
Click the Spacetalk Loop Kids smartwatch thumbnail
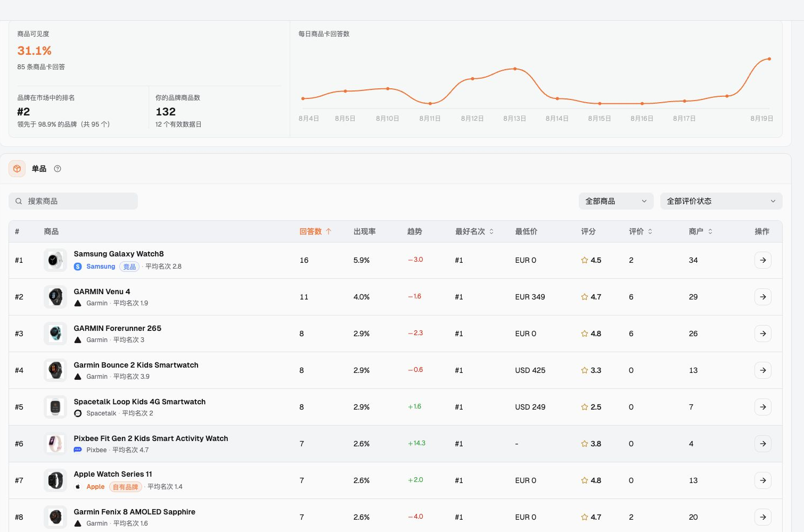click(x=55, y=407)
